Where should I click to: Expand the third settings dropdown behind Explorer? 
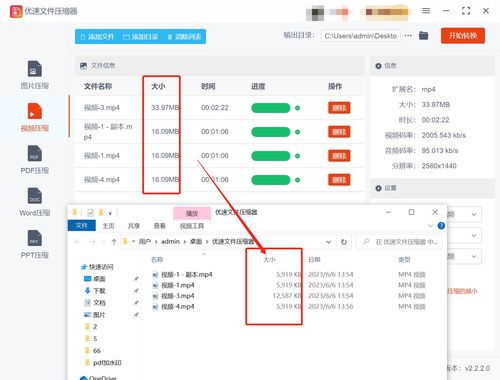tap(474, 257)
